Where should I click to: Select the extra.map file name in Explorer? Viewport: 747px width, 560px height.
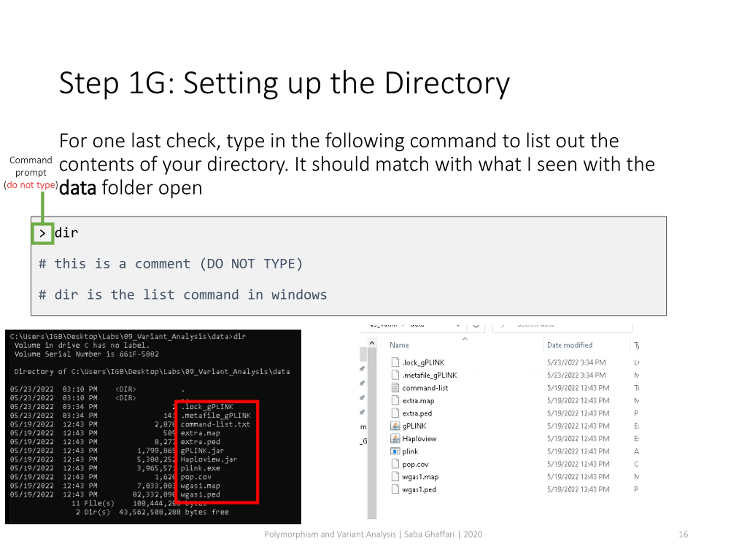point(418,401)
